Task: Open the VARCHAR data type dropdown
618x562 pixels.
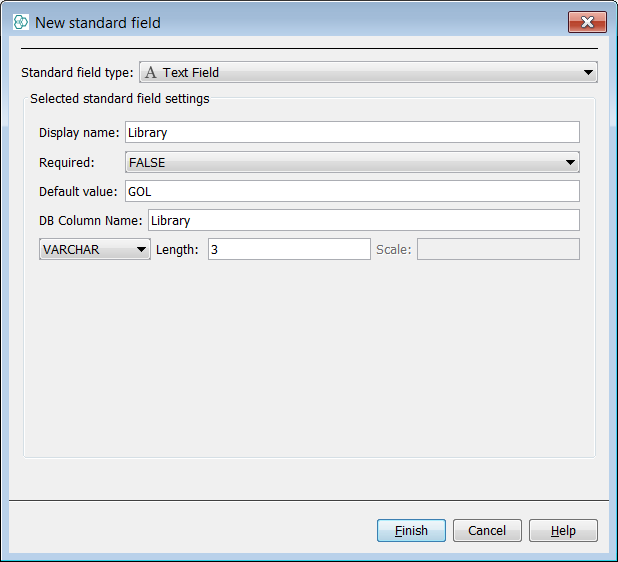Action: click(142, 249)
